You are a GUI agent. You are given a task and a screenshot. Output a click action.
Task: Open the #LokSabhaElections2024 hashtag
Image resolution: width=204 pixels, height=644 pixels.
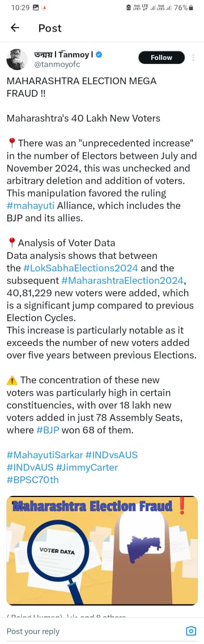click(x=80, y=268)
